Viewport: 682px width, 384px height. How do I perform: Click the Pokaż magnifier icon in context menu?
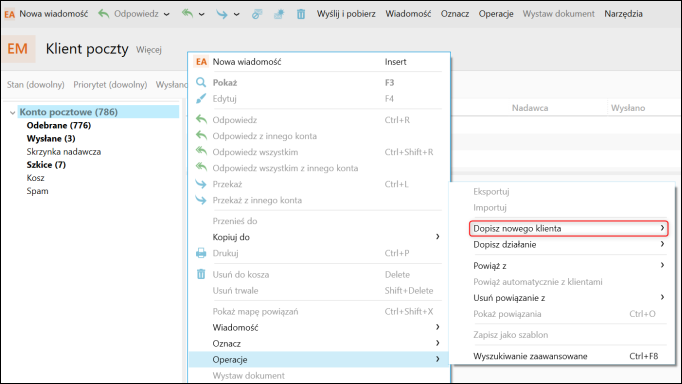click(x=201, y=82)
